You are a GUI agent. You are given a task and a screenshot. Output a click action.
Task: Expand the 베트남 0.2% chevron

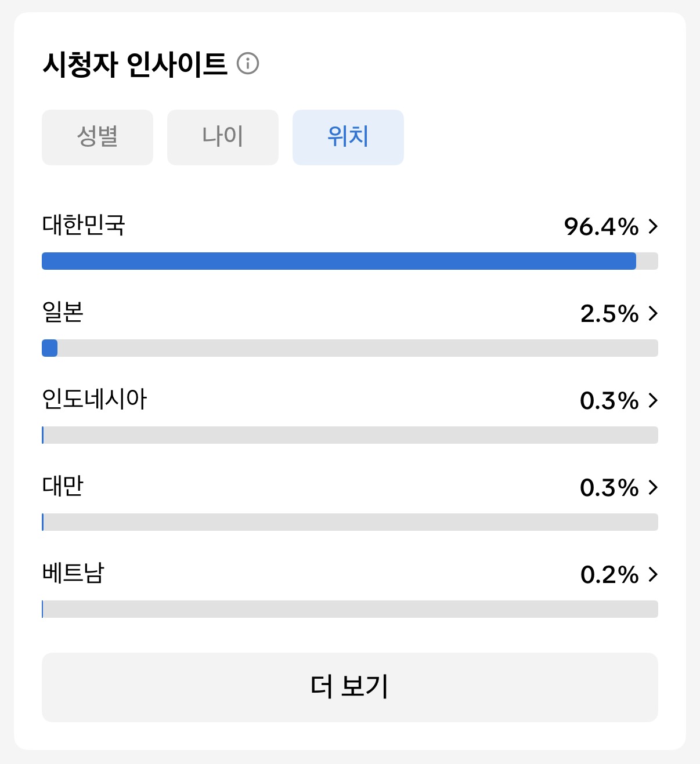(653, 574)
